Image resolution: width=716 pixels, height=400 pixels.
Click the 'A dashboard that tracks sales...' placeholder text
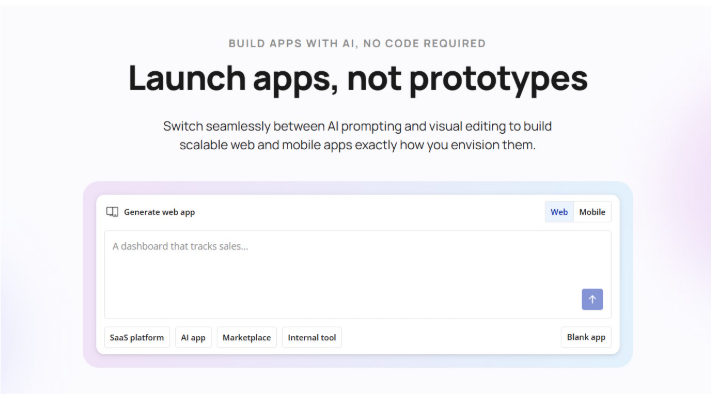(x=180, y=246)
